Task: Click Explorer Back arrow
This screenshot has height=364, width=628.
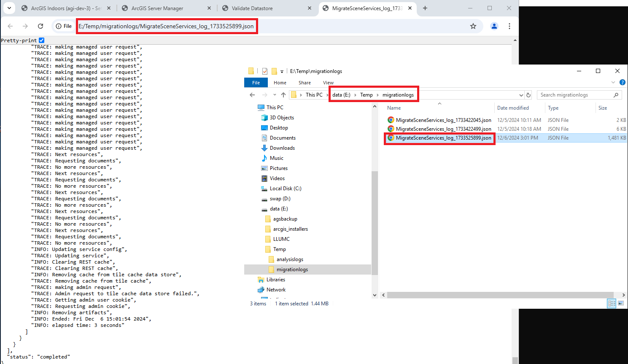Action: tap(252, 95)
